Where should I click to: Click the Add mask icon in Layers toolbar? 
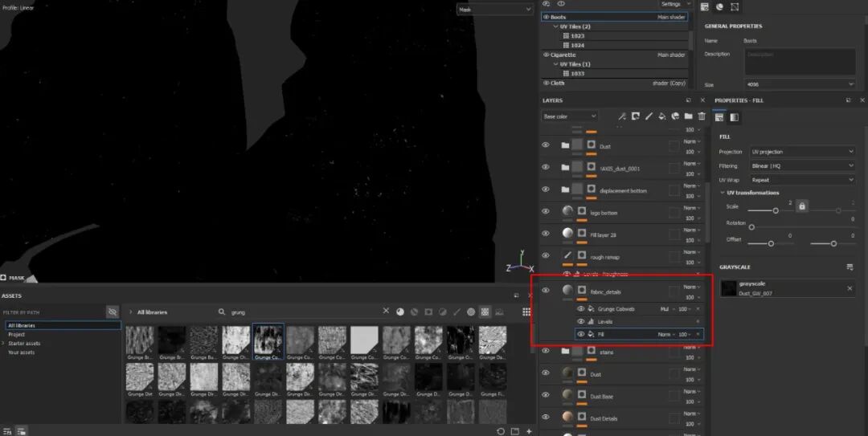point(635,116)
